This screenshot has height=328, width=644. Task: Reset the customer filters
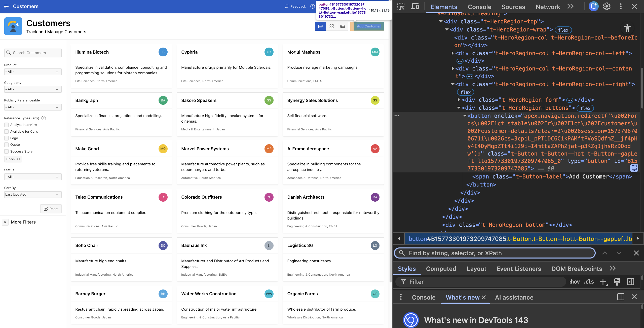point(51,209)
